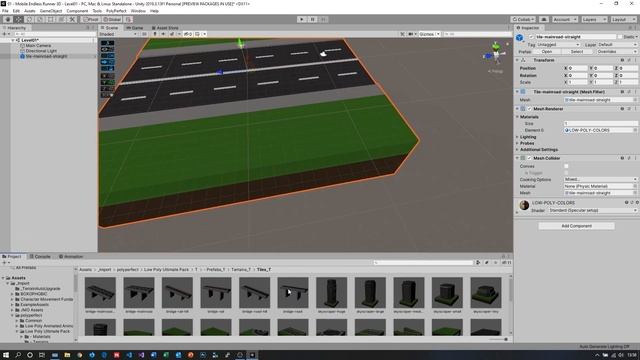Open the Layout dropdown
This screenshot has width=640, height=360.
pos(623,19)
